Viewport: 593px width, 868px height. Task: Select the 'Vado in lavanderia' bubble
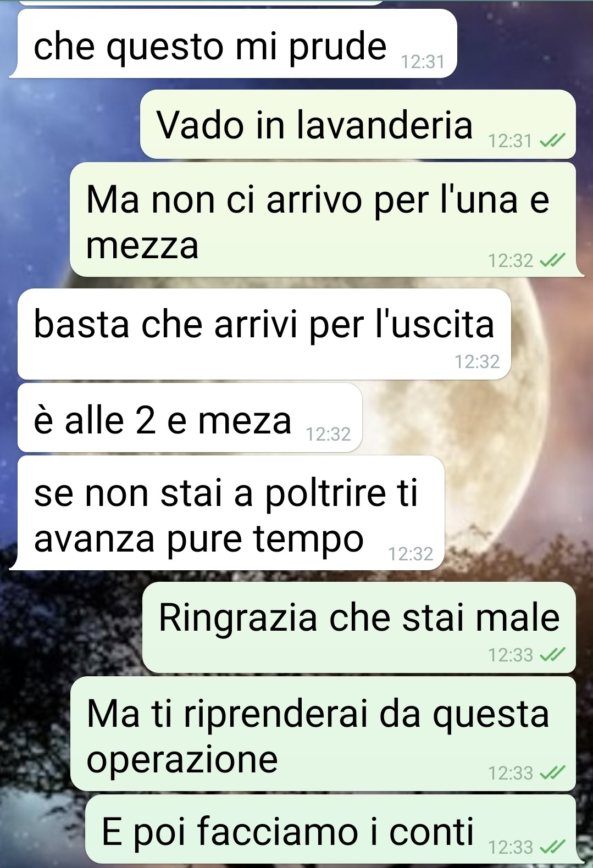pos(358,124)
